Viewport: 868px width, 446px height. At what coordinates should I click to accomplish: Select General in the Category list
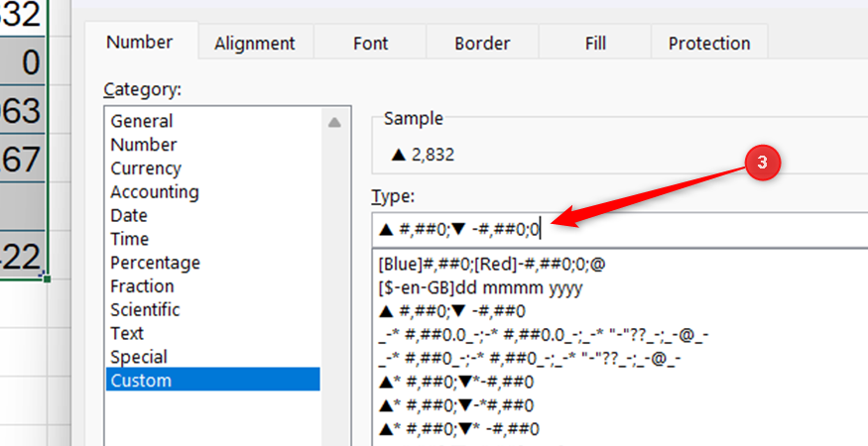coord(212,121)
